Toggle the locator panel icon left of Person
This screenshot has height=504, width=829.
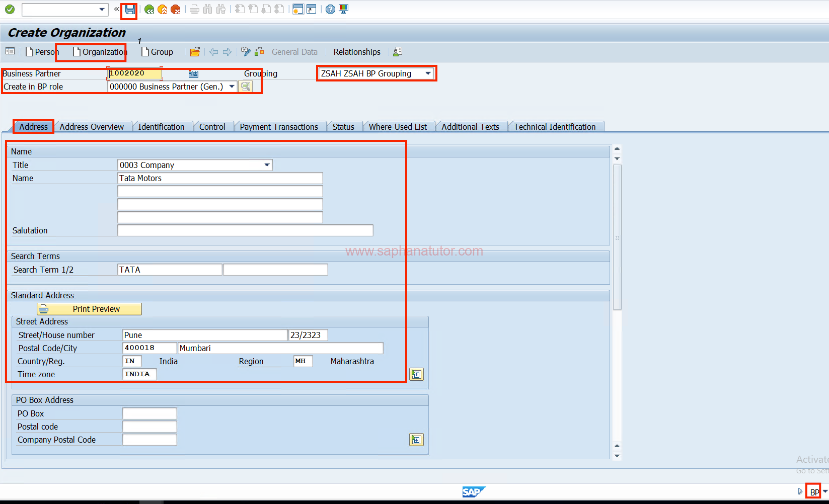[10, 51]
